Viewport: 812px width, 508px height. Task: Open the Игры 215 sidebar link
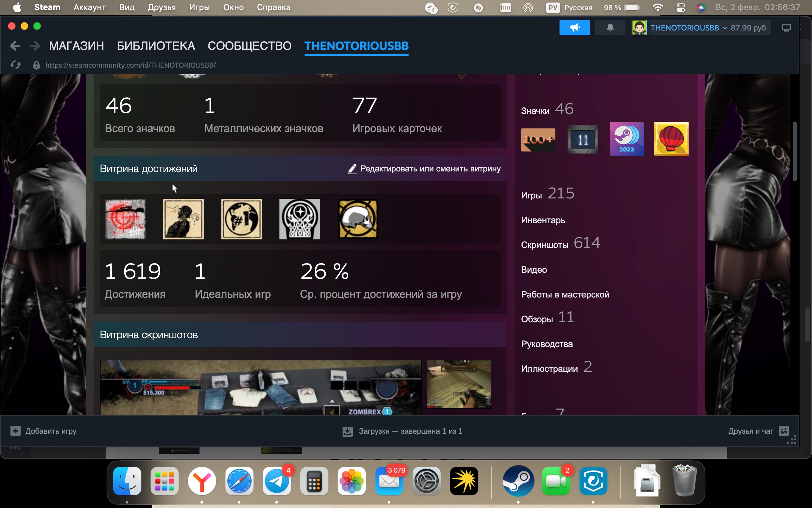[x=547, y=194]
